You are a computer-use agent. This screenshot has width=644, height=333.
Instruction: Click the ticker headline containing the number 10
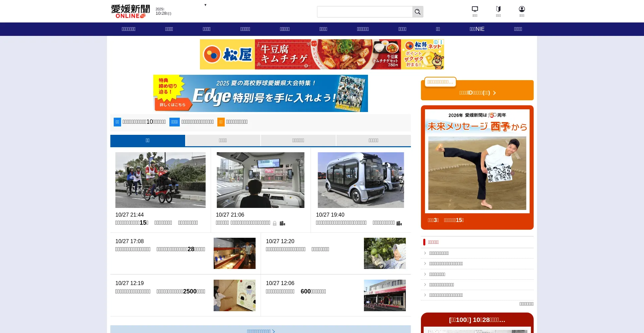click(144, 122)
